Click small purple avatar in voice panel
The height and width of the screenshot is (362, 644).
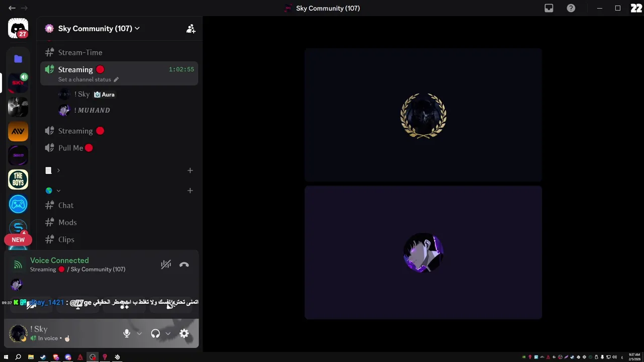click(17, 285)
